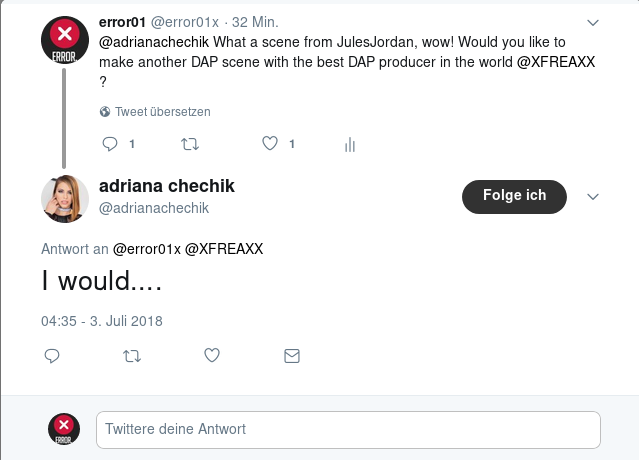Like adriana chechik's reply tweet
The image size is (639, 460).
[x=211, y=355]
